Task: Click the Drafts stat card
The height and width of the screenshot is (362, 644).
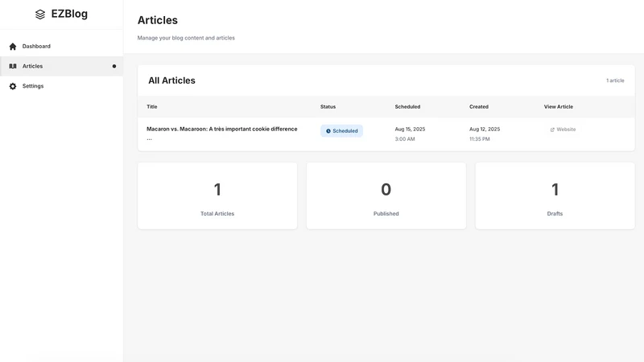Action: pos(555,195)
